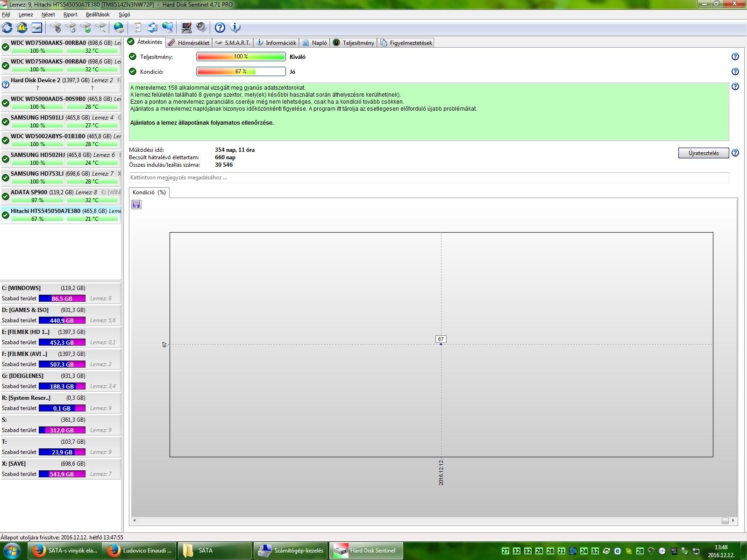Click the send report by mail icon

152,28
